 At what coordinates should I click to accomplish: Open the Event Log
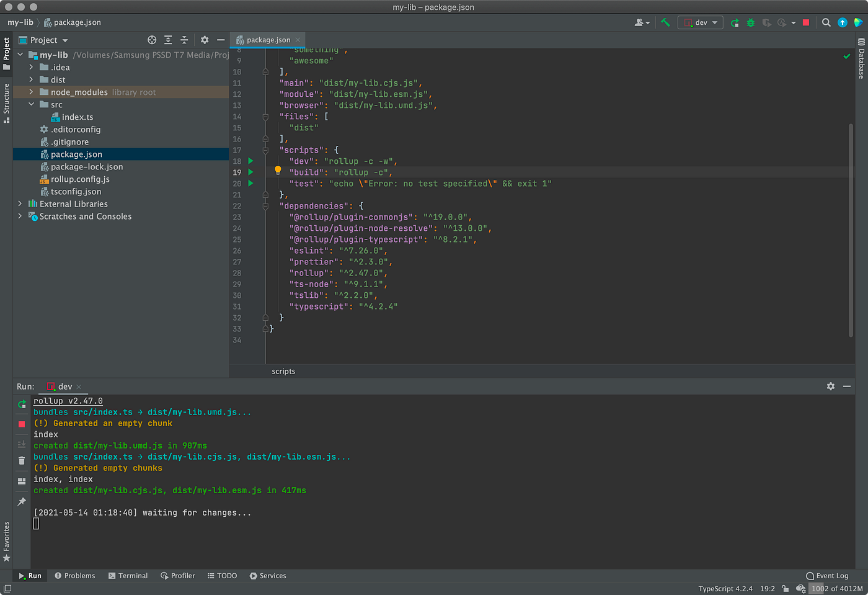click(x=827, y=576)
